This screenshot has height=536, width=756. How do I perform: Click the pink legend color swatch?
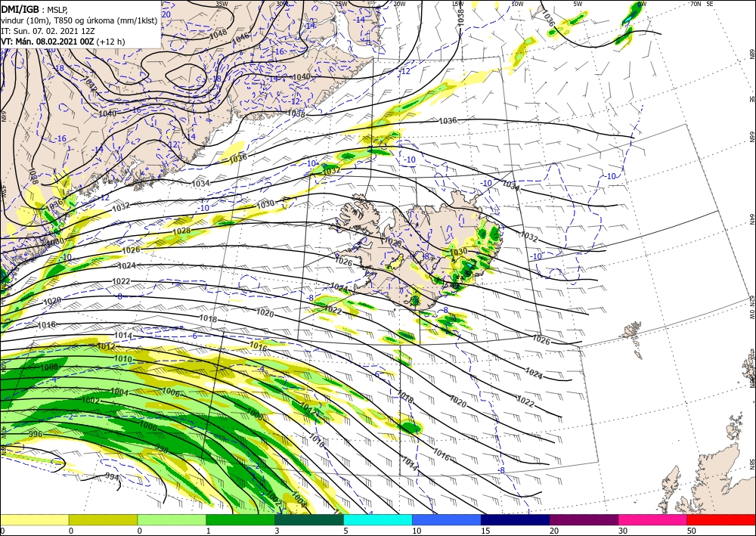coord(652,519)
